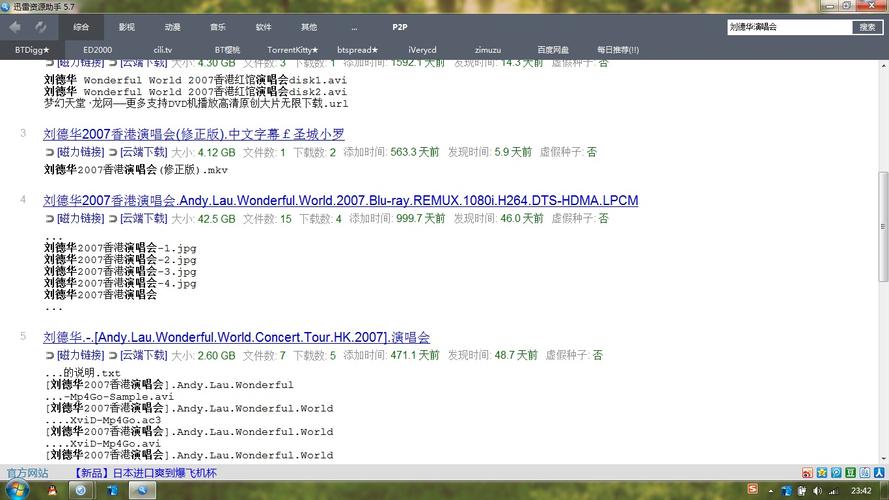Select the P2P tab
The image size is (889, 500).
[399, 27]
